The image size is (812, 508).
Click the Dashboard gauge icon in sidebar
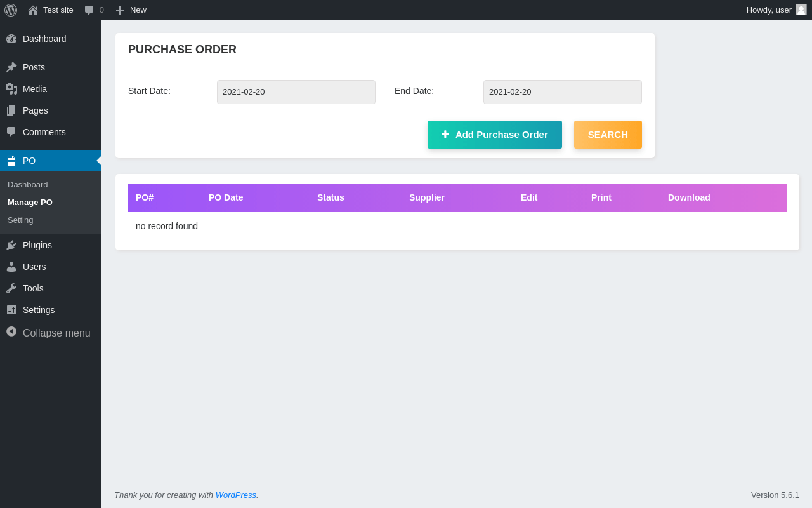[x=11, y=39]
